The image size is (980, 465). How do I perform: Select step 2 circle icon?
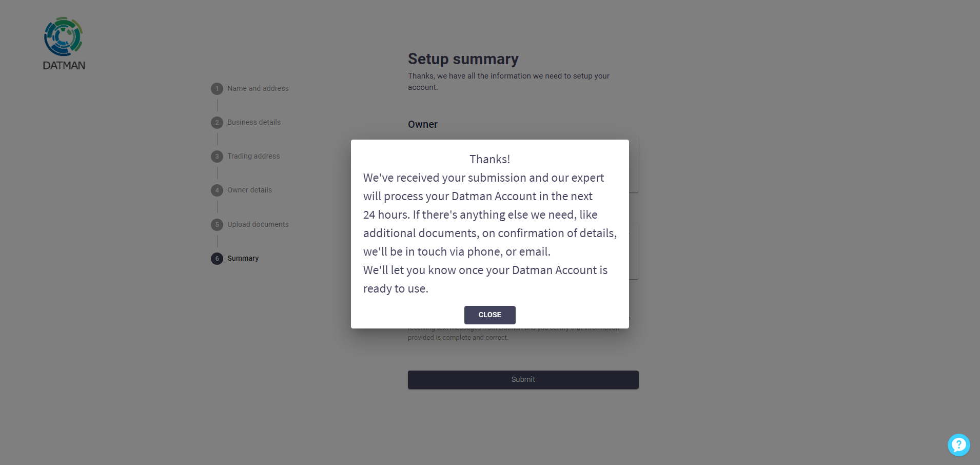[217, 123]
